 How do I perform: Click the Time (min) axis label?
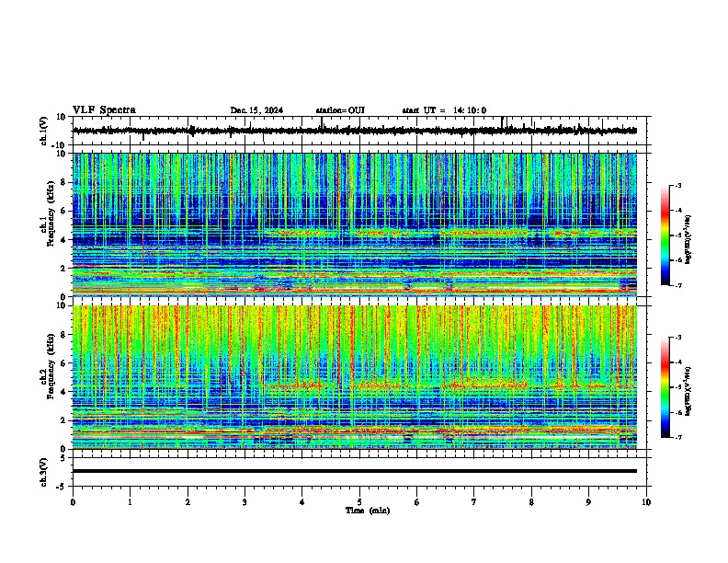tap(368, 511)
